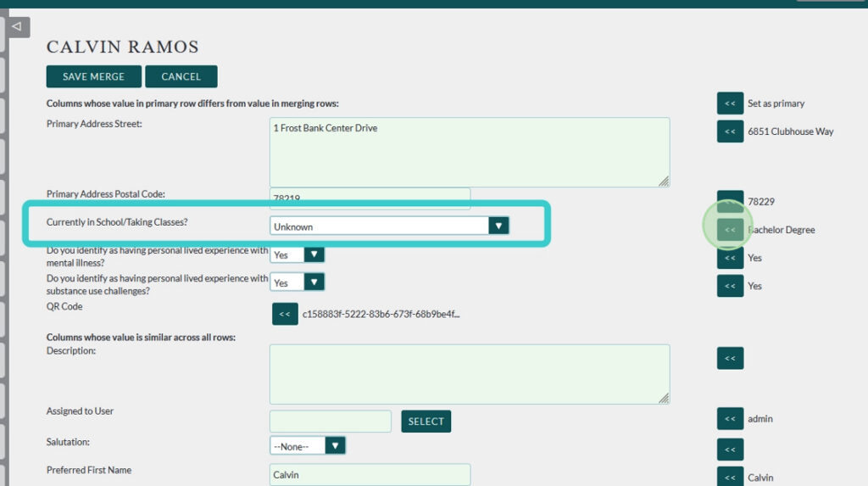Click the Preferred First Name field
This screenshot has width=868, height=486.
(370, 475)
